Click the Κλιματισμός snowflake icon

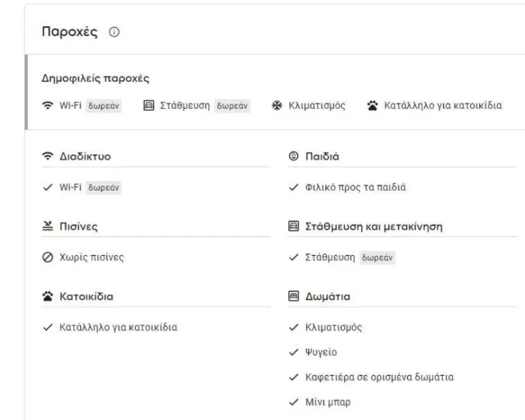click(277, 106)
